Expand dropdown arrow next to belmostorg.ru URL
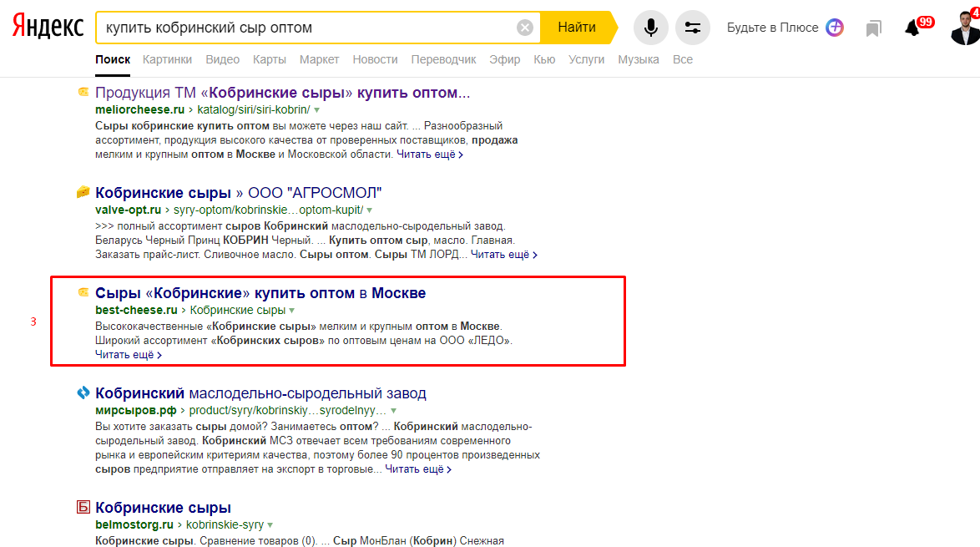Screen dimensions: 980x547 [x=270, y=525]
